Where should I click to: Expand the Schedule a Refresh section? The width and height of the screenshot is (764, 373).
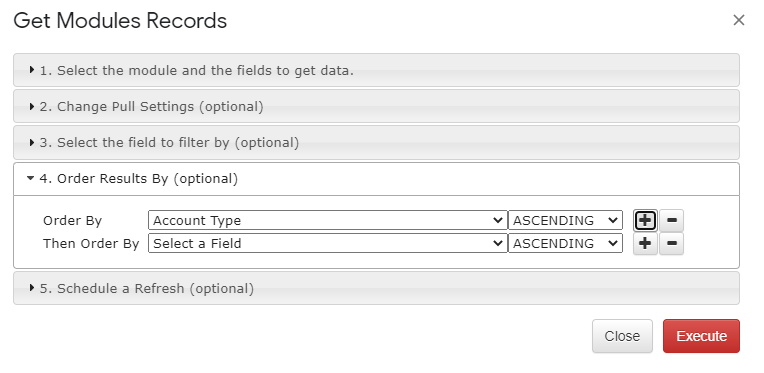(376, 288)
